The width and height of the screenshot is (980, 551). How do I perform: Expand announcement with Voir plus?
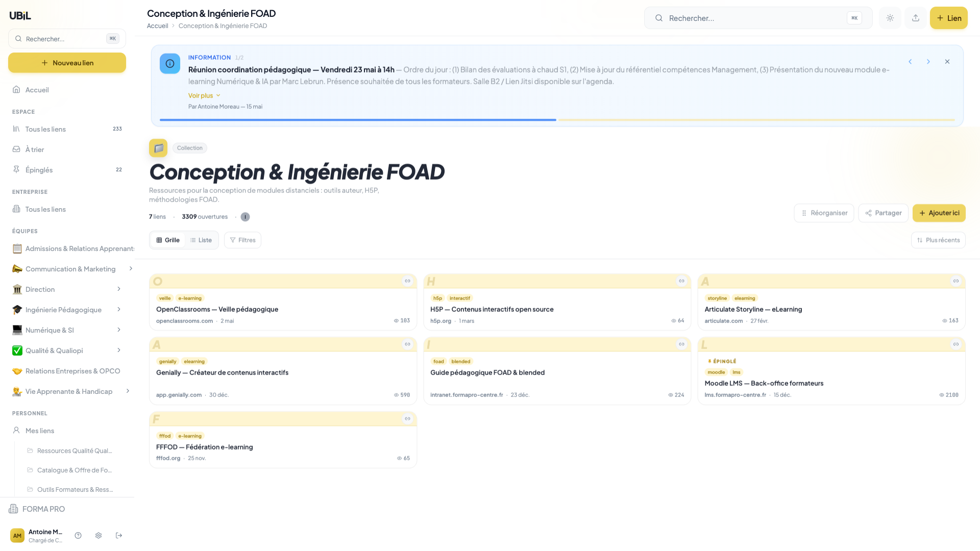[204, 95]
